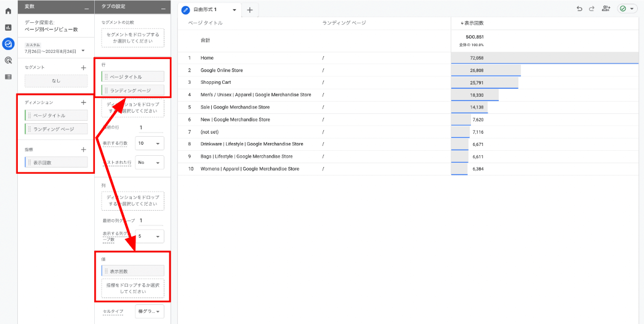
Task: Click ランディング ページ chip in 行 section
Action: tap(132, 91)
